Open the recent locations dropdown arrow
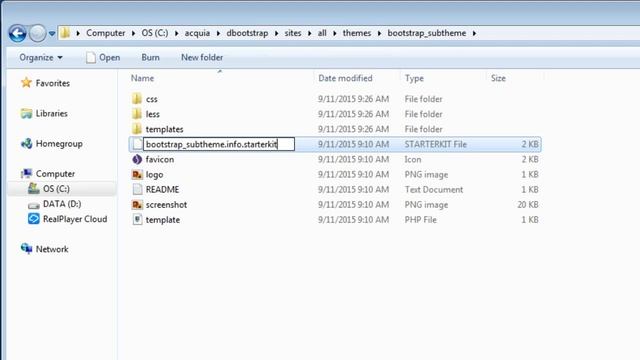640x360 pixels. [52, 33]
